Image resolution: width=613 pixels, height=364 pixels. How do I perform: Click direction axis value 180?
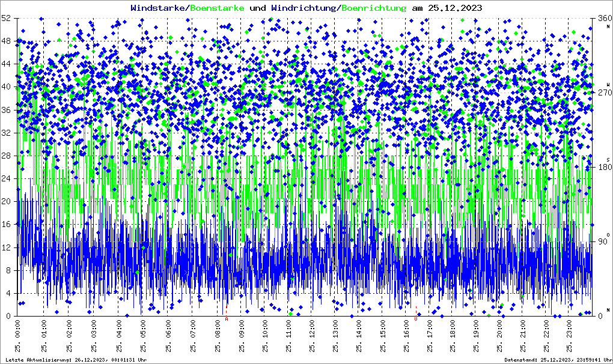[x=605, y=167]
